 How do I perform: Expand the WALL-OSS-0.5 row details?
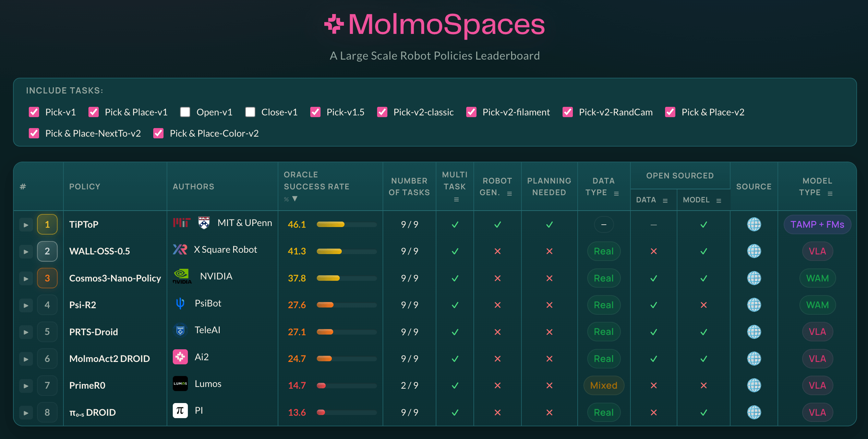[x=26, y=252]
